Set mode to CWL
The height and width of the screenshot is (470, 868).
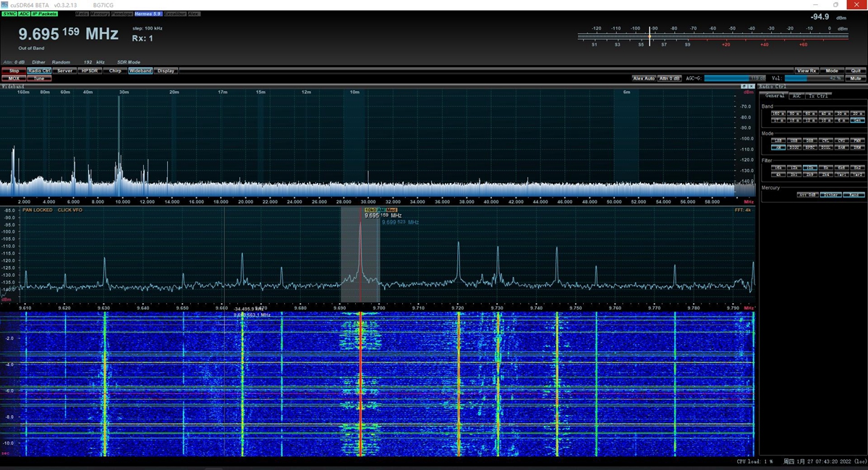click(x=826, y=140)
